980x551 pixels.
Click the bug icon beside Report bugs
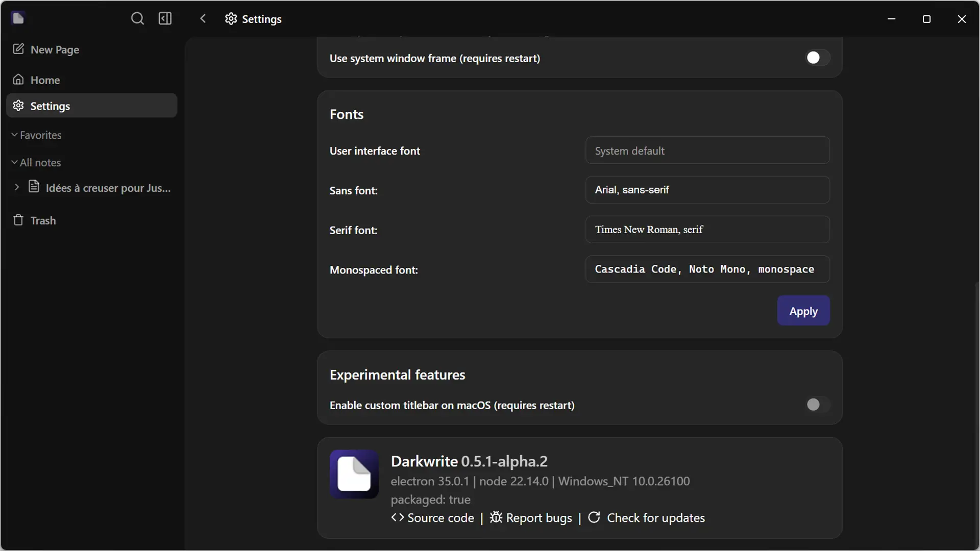click(496, 517)
